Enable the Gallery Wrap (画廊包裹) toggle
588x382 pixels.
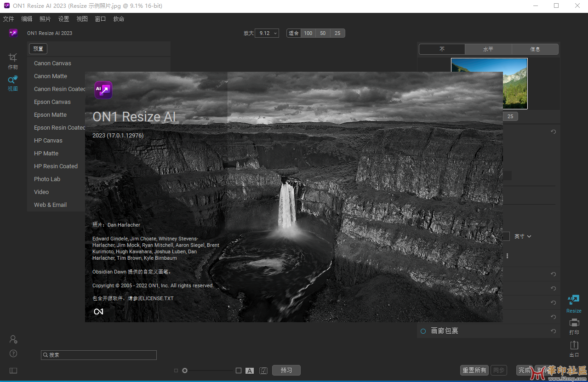coord(423,331)
